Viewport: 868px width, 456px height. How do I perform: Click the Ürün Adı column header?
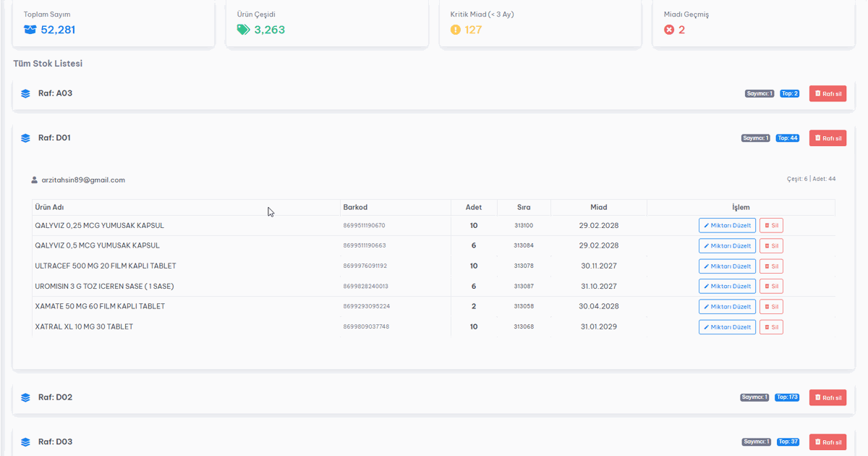186,207
